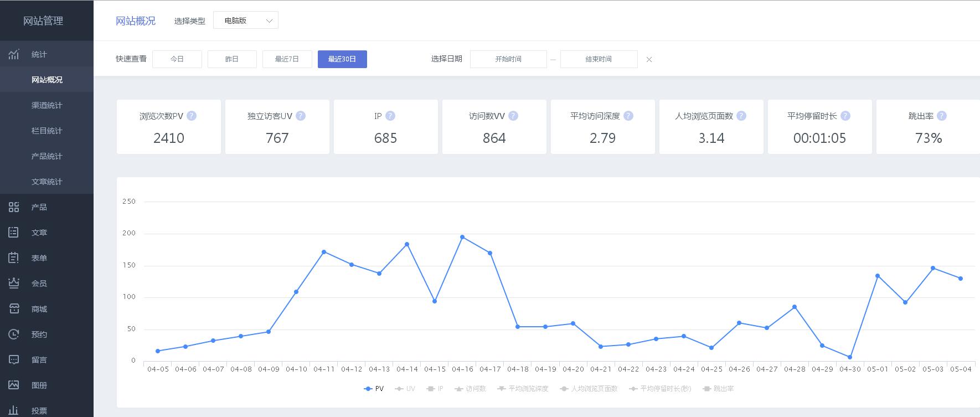Screen dimensions: 980x417
Task: Click the pages per visitor value 3.14
Action: pos(711,138)
